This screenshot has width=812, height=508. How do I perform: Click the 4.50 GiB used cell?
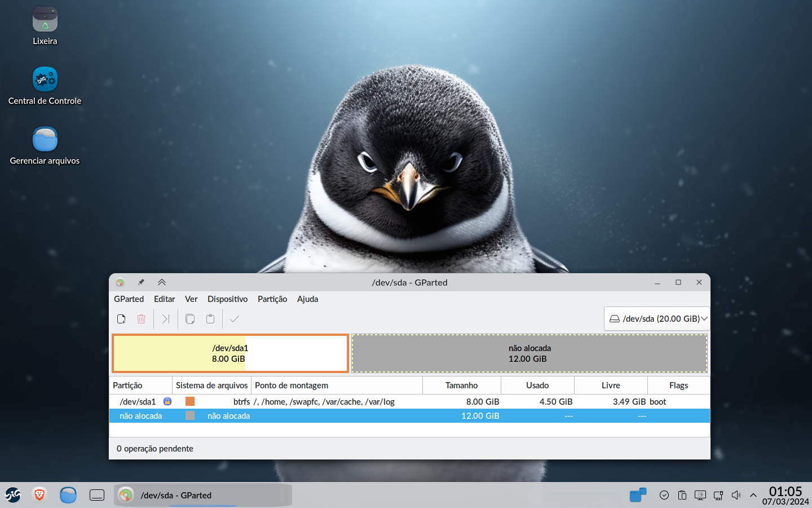tap(556, 401)
